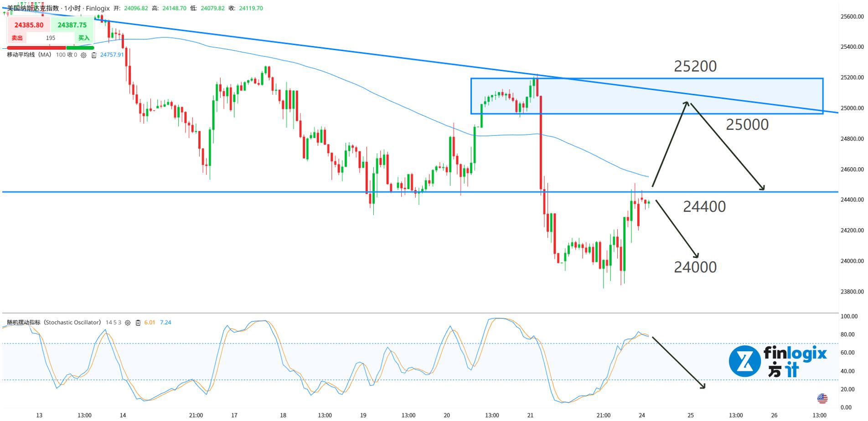The height and width of the screenshot is (421, 868).
Task: Open Stochastic Oscillator settings gear
Action: point(128,323)
